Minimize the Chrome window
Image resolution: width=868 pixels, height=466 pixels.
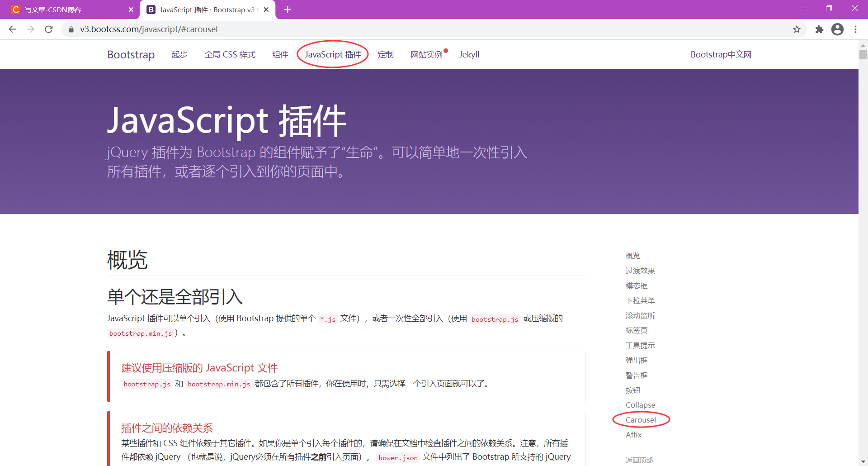coord(803,9)
